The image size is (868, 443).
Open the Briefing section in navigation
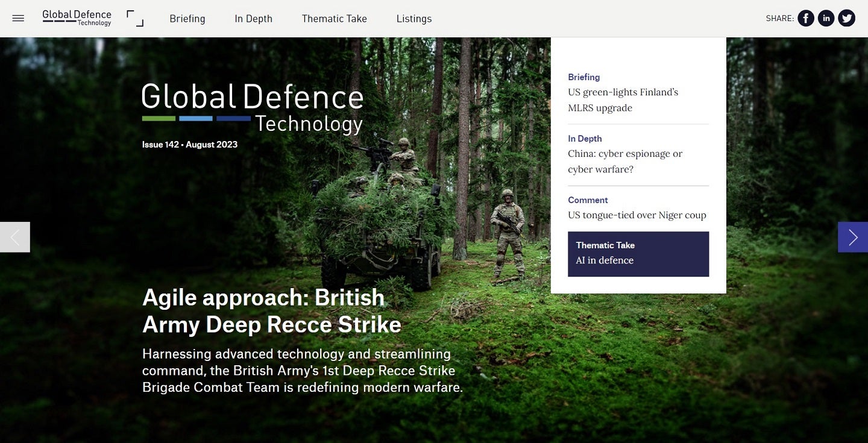point(187,19)
